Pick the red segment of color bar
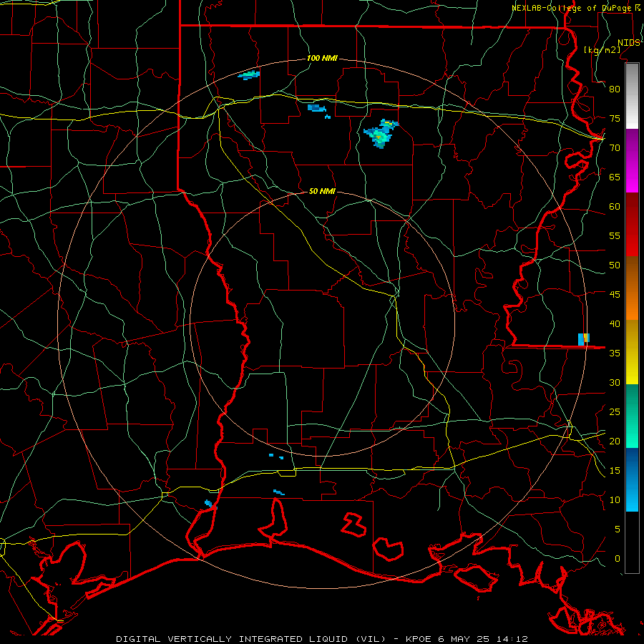Viewport: 644px width, 644px height. pos(632,225)
